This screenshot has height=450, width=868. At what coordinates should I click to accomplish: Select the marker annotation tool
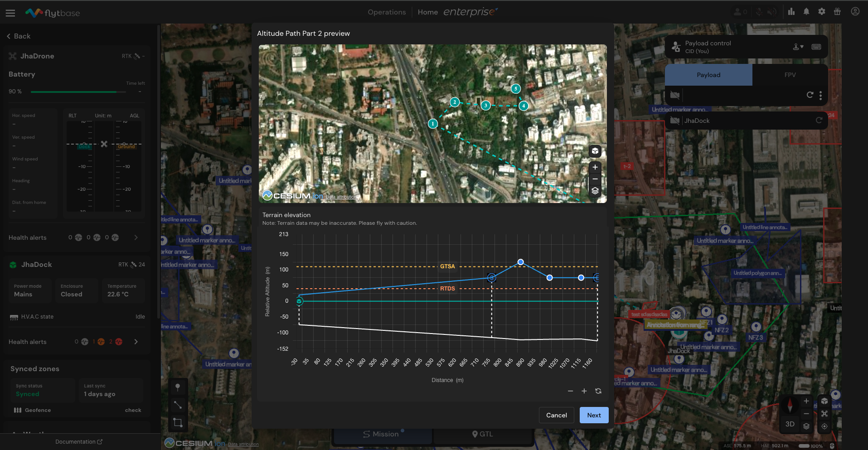point(178,387)
